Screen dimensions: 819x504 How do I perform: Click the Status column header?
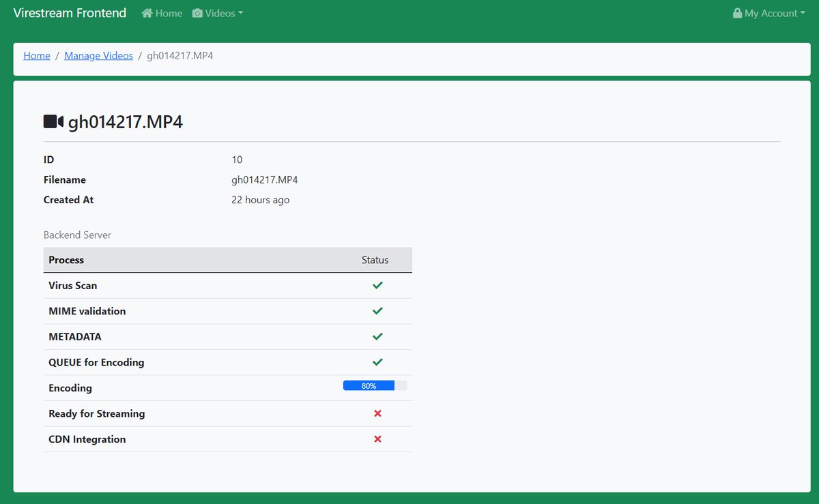point(375,260)
